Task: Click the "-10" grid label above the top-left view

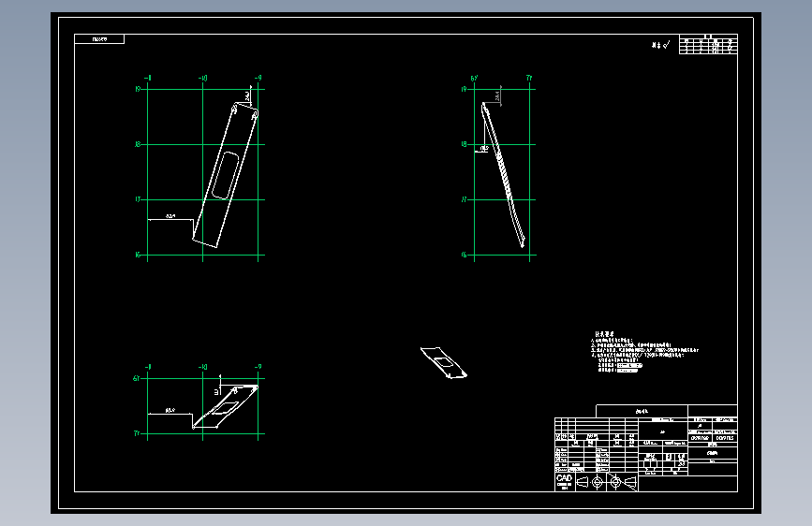Action: click(202, 79)
